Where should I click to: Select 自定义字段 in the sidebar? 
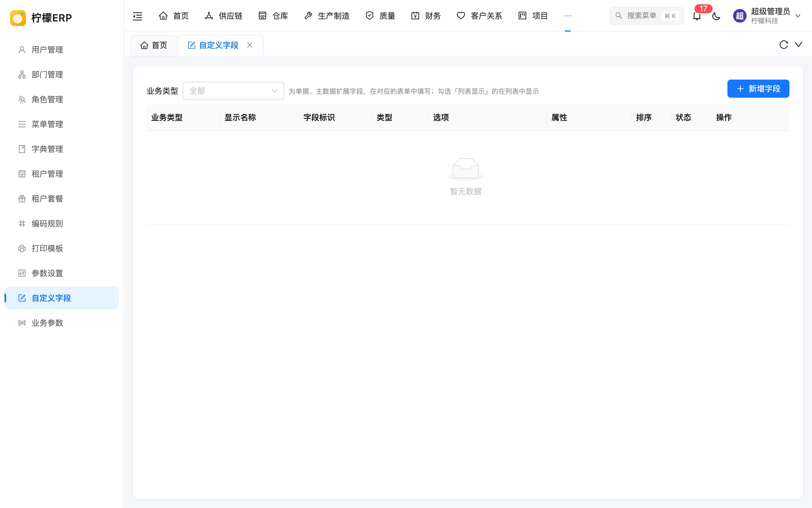point(62,298)
